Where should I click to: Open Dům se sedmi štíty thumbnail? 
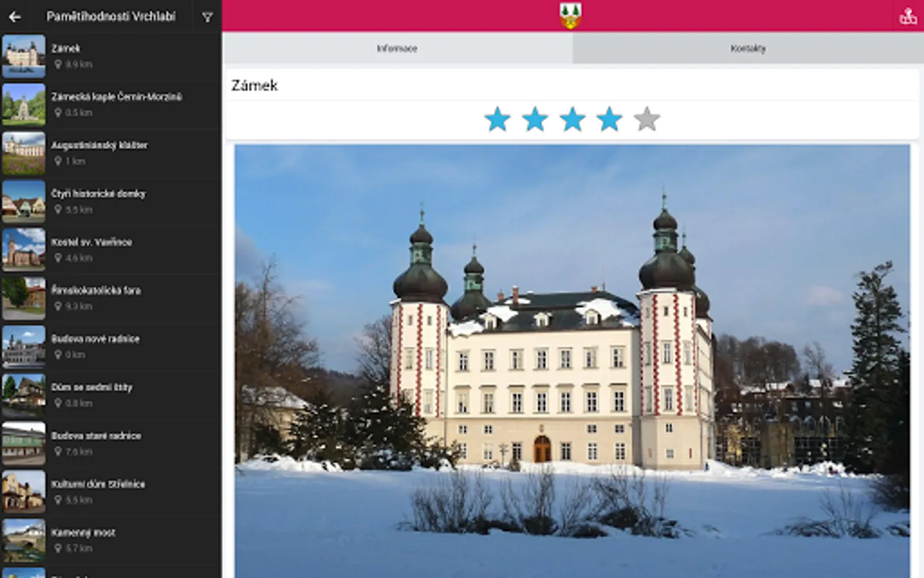[x=24, y=396]
